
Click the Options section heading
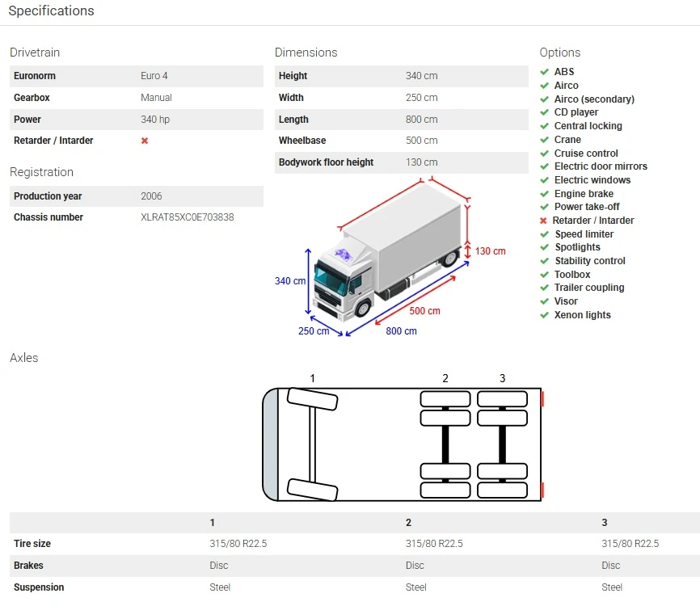click(x=559, y=53)
